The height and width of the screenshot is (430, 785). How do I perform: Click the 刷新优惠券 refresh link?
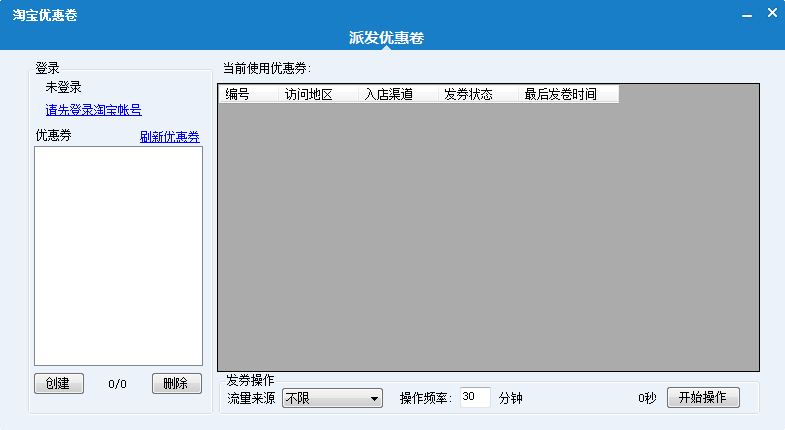pyautogui.click(x=169, y=137)
